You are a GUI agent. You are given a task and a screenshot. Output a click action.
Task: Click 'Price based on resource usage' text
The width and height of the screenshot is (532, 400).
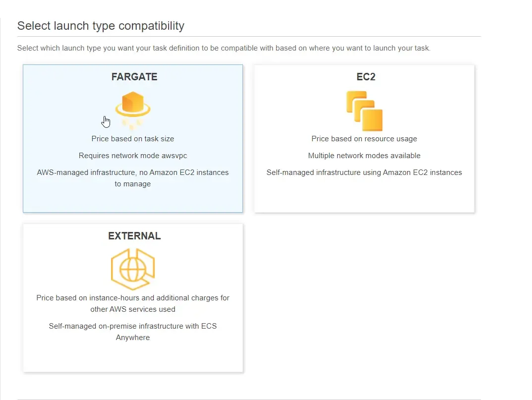tap(364, 139)
